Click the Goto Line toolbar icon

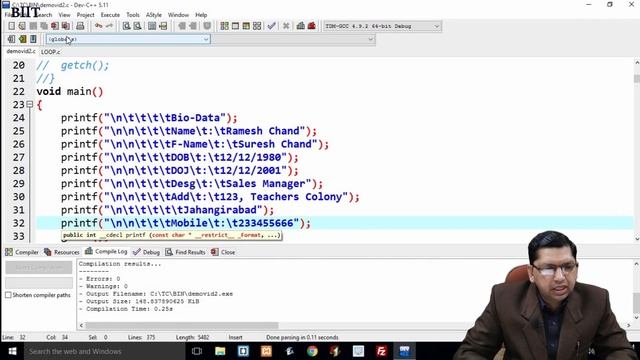click(x=163, y=26)
